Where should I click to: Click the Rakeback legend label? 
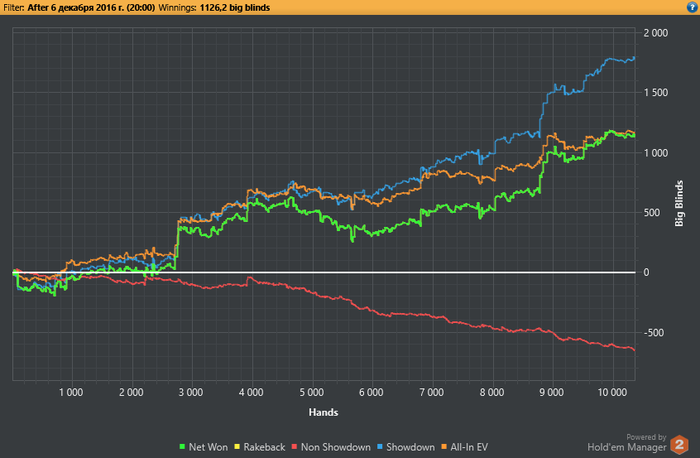(264, 447)
